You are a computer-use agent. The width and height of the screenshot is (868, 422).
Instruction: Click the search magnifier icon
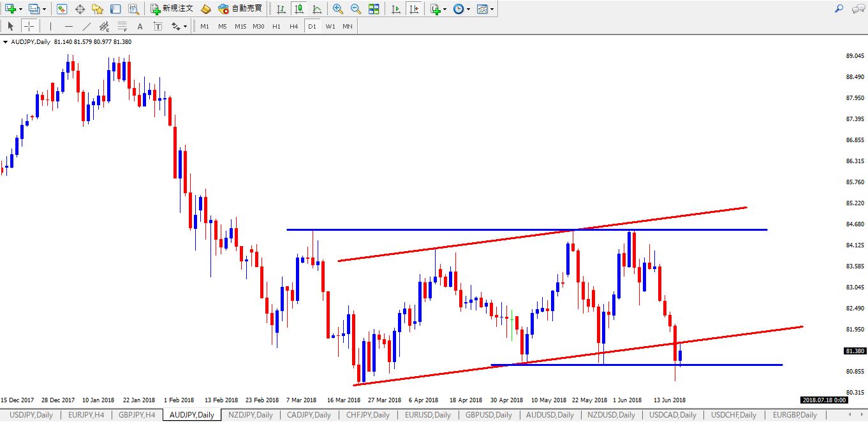(x=839, y=9)
